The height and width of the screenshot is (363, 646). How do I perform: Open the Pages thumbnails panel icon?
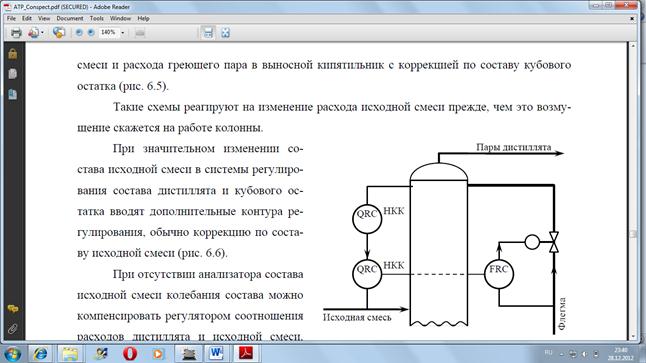coord(12,74)
